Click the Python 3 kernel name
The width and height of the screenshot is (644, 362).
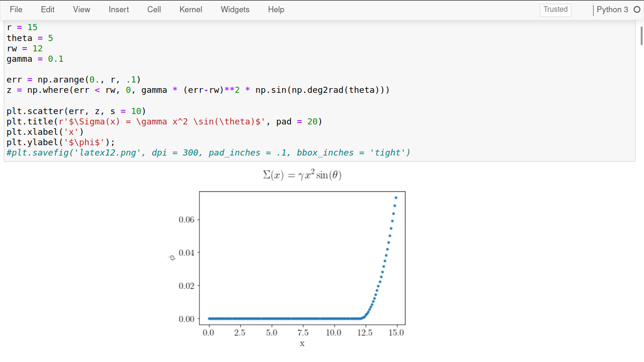coord(612,9)
